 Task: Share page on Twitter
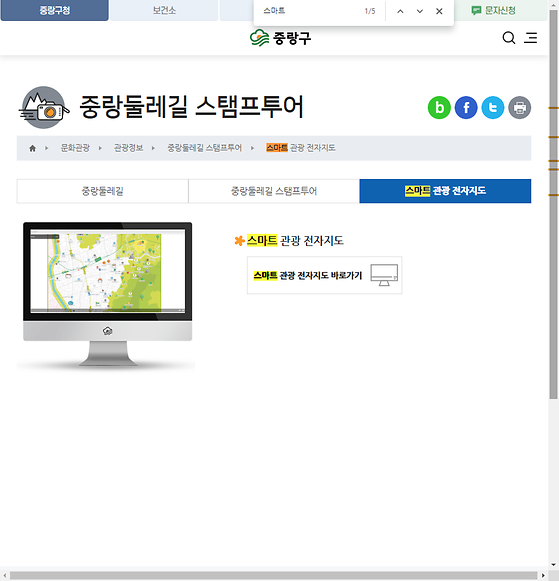pos(493,108)
